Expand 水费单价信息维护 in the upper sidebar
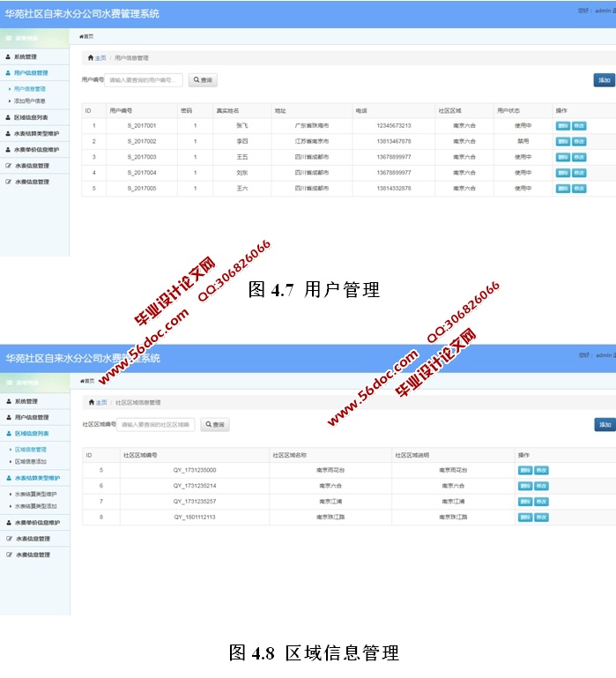616x678 pixels. point(36,149)
